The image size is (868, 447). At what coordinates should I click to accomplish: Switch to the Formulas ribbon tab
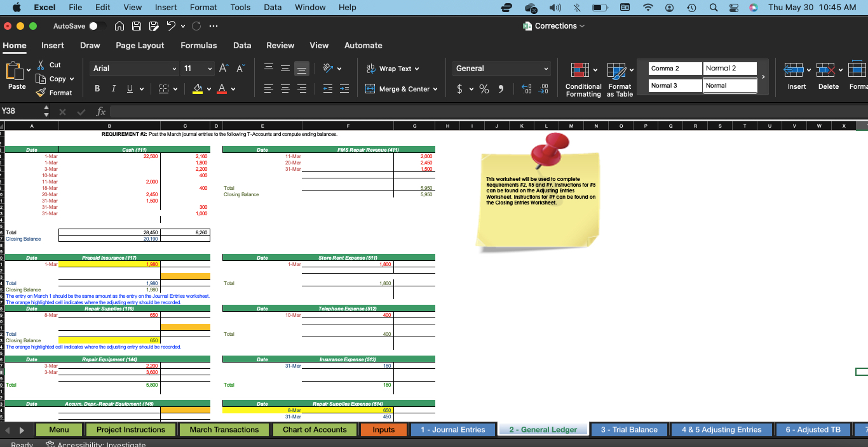click(x=199, y=46)
